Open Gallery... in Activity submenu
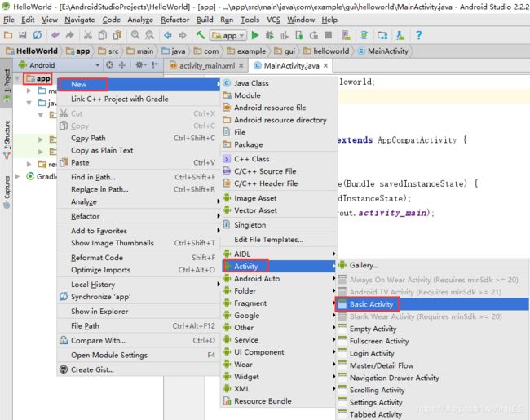The height and width of the screenshot is (420, 530). pos(433,265)
